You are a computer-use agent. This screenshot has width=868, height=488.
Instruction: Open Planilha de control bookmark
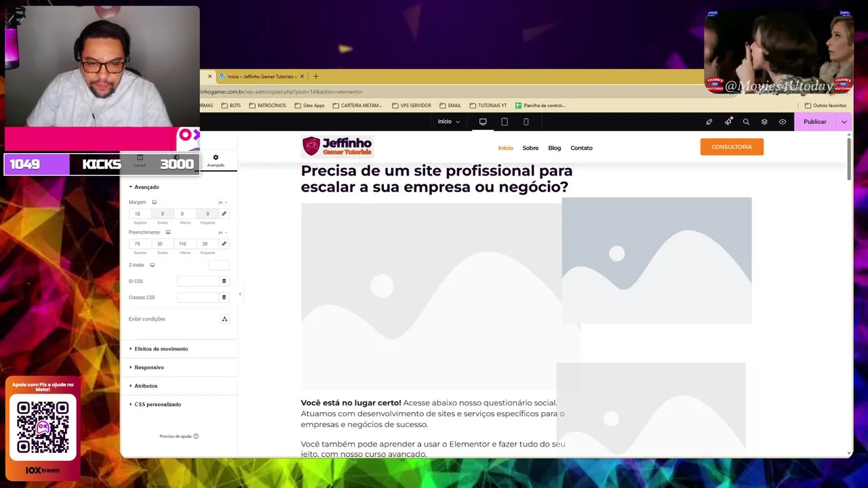pyautogui.click(x=540, y=106)
